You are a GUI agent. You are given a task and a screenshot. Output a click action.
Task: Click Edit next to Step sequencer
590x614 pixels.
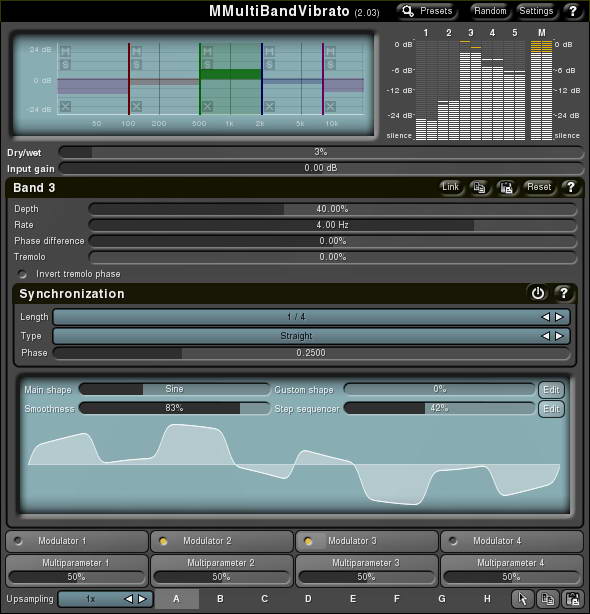[551, 409]
